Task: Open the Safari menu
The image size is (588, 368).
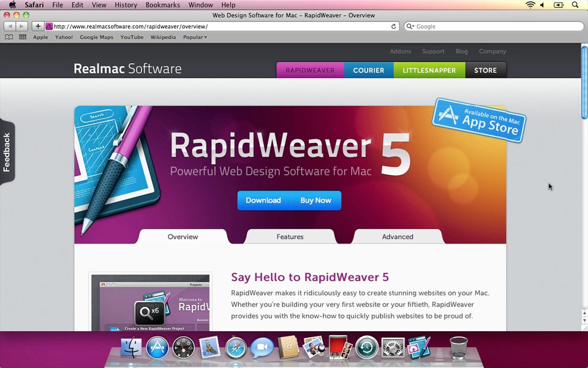Action: click(34, 5)
